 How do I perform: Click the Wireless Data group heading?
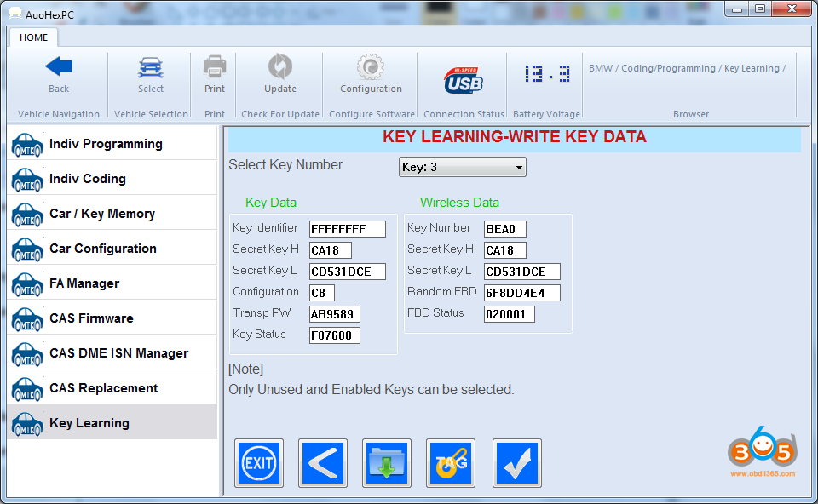(459, 203)
